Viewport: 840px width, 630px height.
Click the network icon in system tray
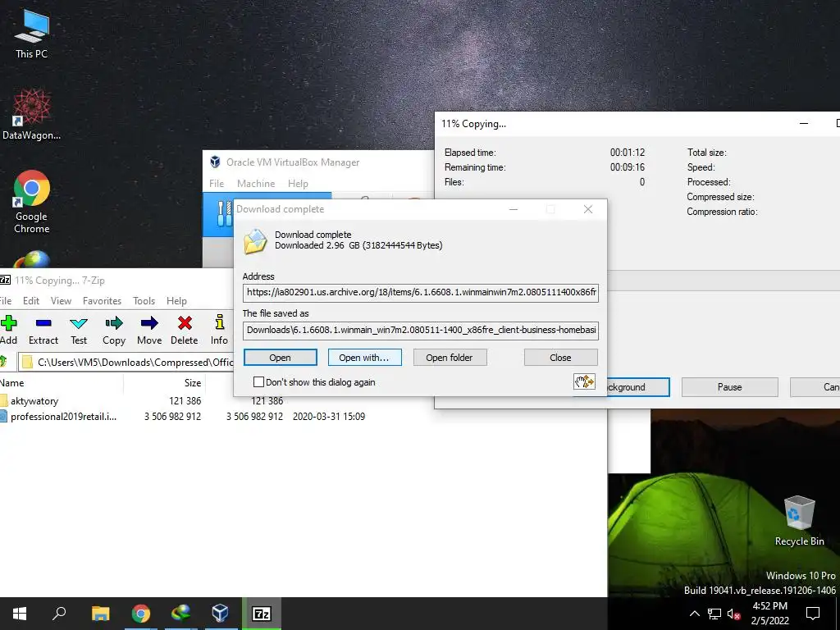[714, 614]
